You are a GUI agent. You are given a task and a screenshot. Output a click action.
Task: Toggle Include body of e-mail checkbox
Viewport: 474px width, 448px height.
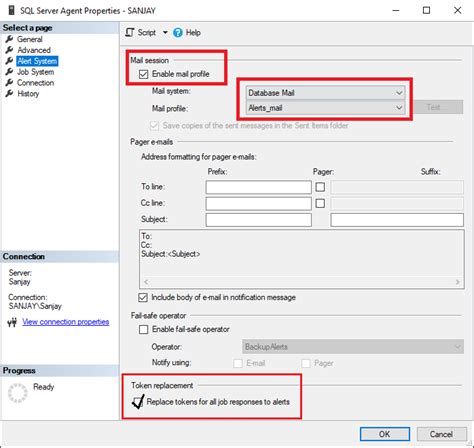click(143, 297)
